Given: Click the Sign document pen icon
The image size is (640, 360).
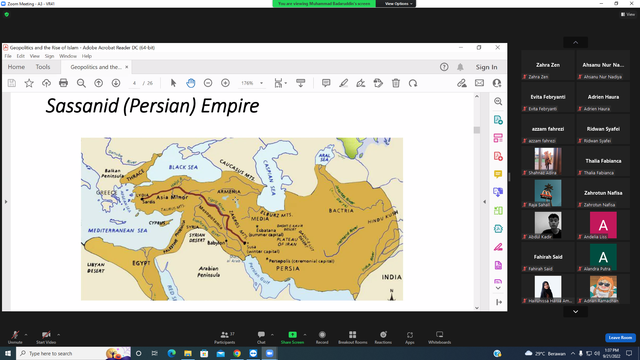Looking at the screenshot, I should tap(360, 83).
